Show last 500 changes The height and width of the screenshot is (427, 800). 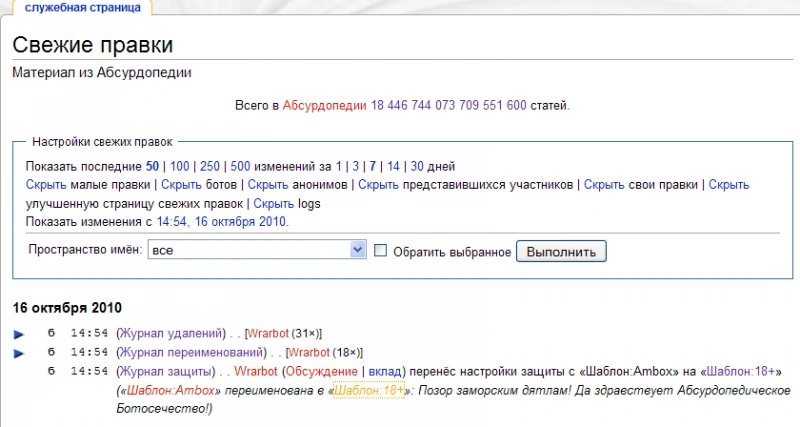[240, 166]
